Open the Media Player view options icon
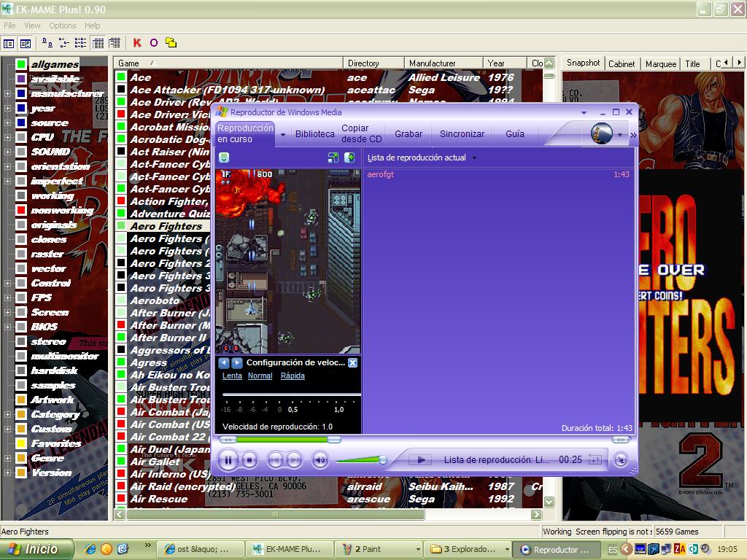The image size is (747, 560). tap(224, 157)
